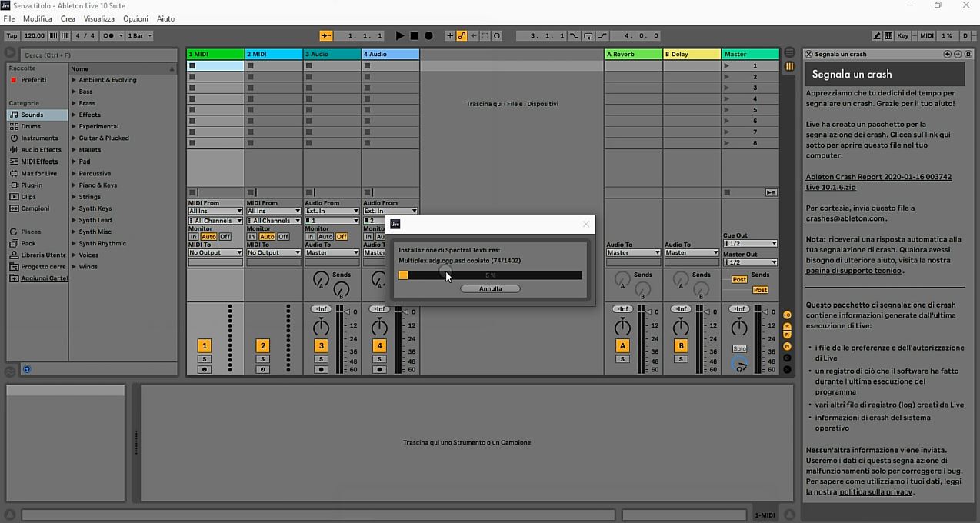Click Re-enable Automation arrow icon

(x=474, y=35)
